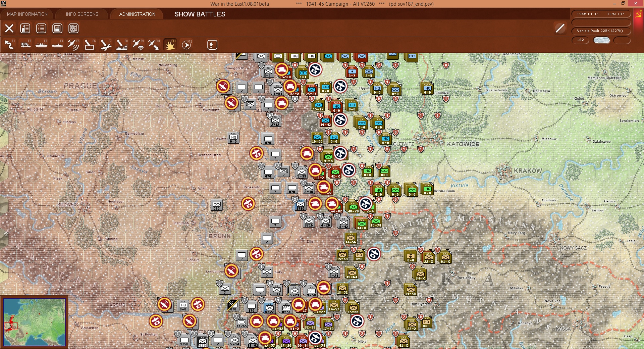Click the X exit icon in Administration toolbar

(9, 29)
